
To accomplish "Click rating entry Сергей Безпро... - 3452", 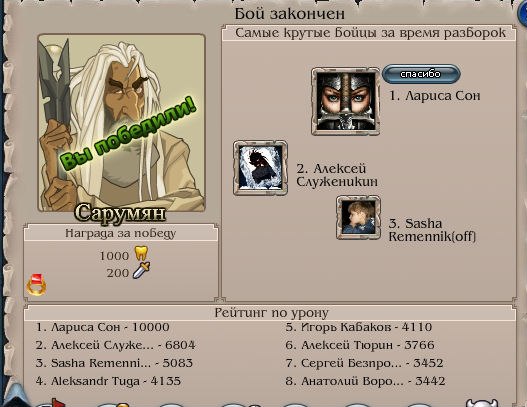I will pyautogui.click(x=364, y=363).
